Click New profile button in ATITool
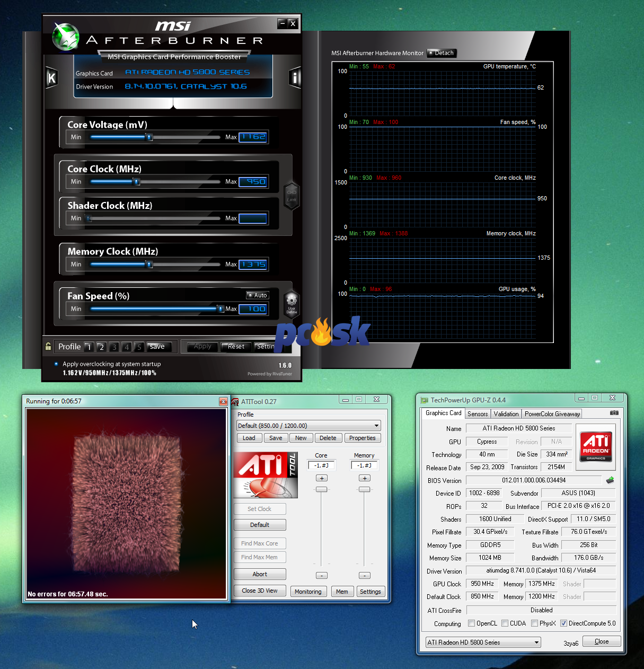The width and height of the screenshot is (644, 669). tap(301, 438)
